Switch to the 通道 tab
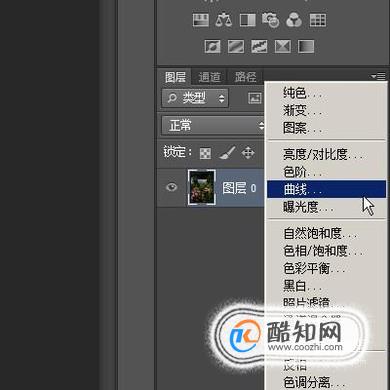Image resolution: width=390 pixels, height=390 pixels. coord(209,77)
